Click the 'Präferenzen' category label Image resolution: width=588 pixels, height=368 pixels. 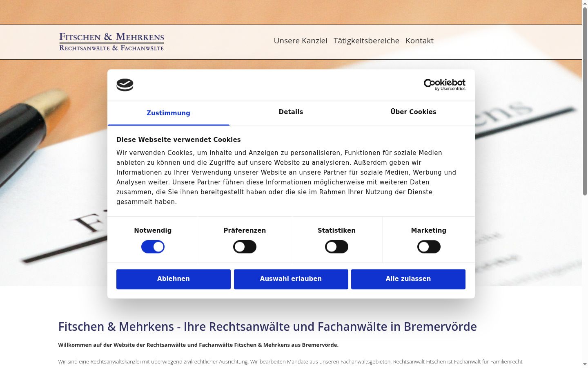coord(245,230)
